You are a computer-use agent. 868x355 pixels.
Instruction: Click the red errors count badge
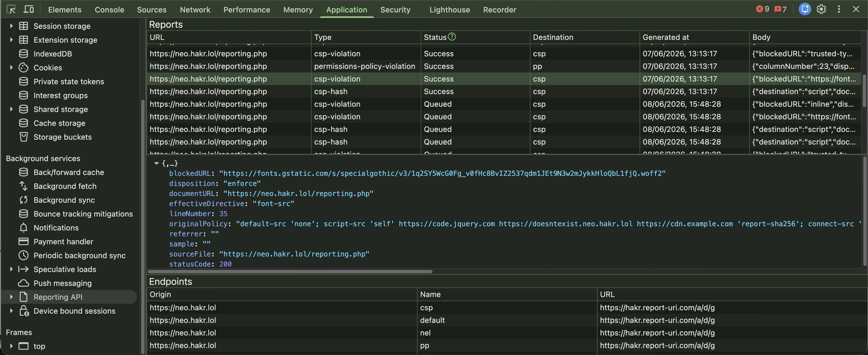(x=762, y=9)
